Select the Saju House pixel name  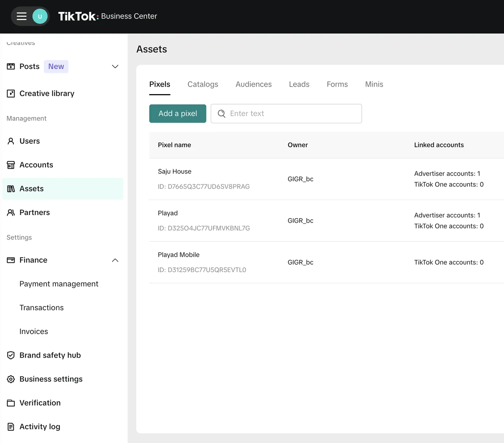click(175, 172)
